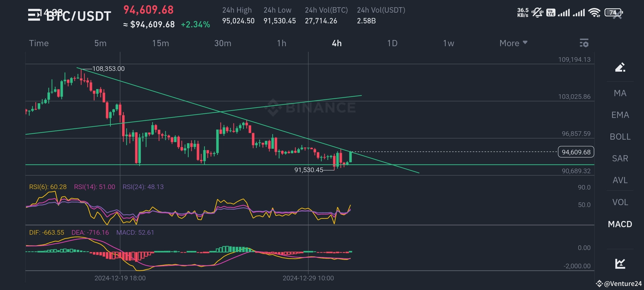Tap the chart trend icon at bottom right
Viewport: 644px width, 290px height.
(620, 263)
